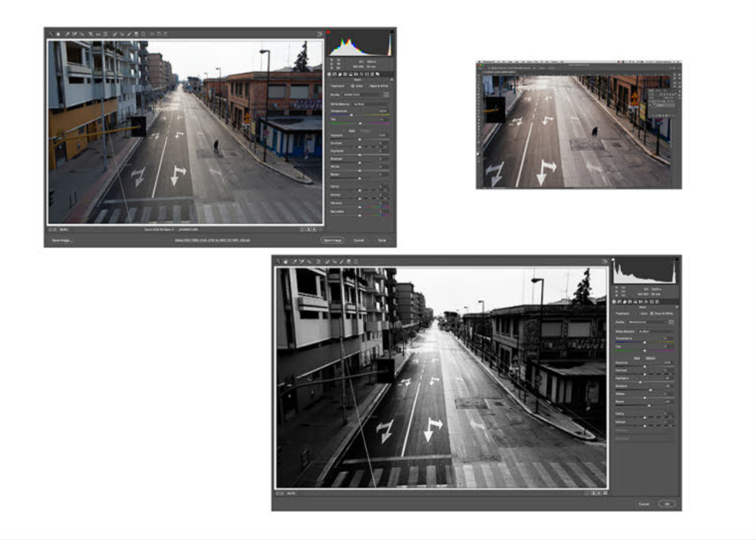
Task: Activate the Crop tool in the color Camera Raw window
Action: 90,34
